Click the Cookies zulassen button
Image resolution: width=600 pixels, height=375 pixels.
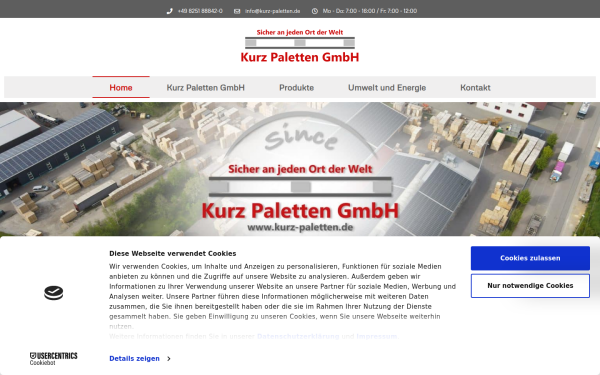tap(530, 258)
